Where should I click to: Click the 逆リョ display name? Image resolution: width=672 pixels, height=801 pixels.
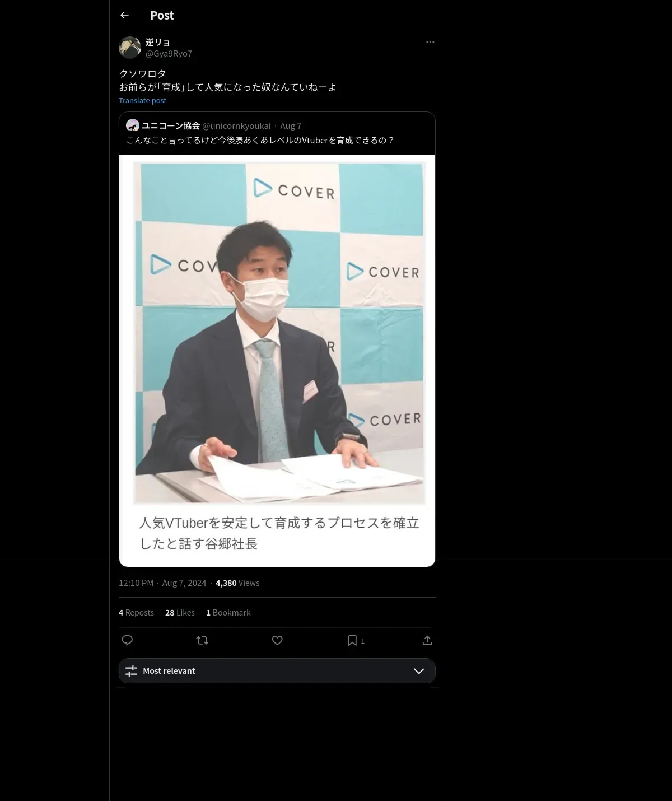point(158,42)
